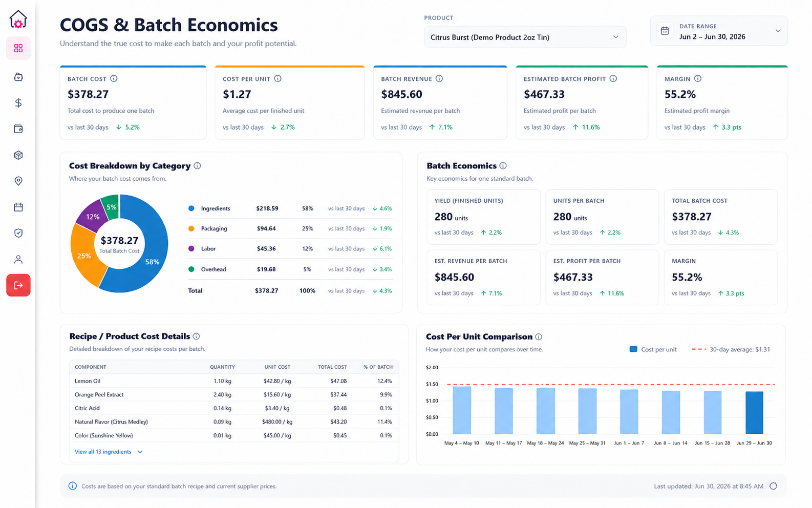
Task: Click info icon next to Estimated Batch Profit
Action: pyautogui.click(x=613, y=79)
